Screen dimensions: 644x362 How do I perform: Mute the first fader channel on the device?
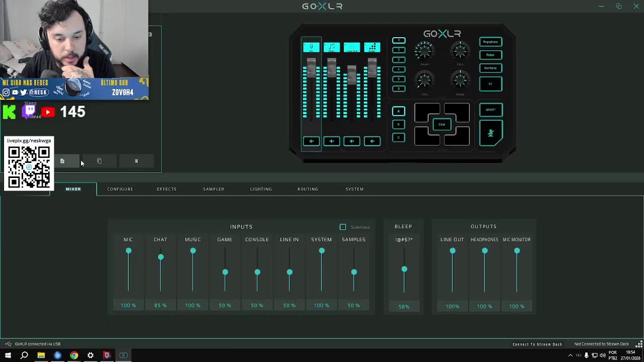[311, 141]
